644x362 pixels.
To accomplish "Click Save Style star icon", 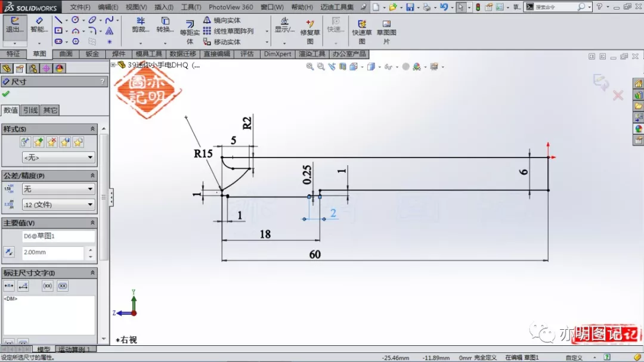I will pyautogui.click(x=64, y=142).
